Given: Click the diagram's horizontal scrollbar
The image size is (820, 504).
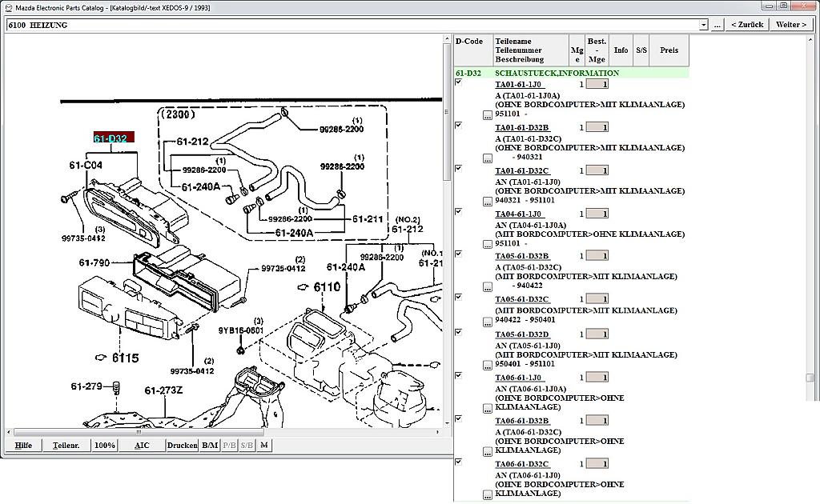Looking at the screenshot, I should 224,433.
